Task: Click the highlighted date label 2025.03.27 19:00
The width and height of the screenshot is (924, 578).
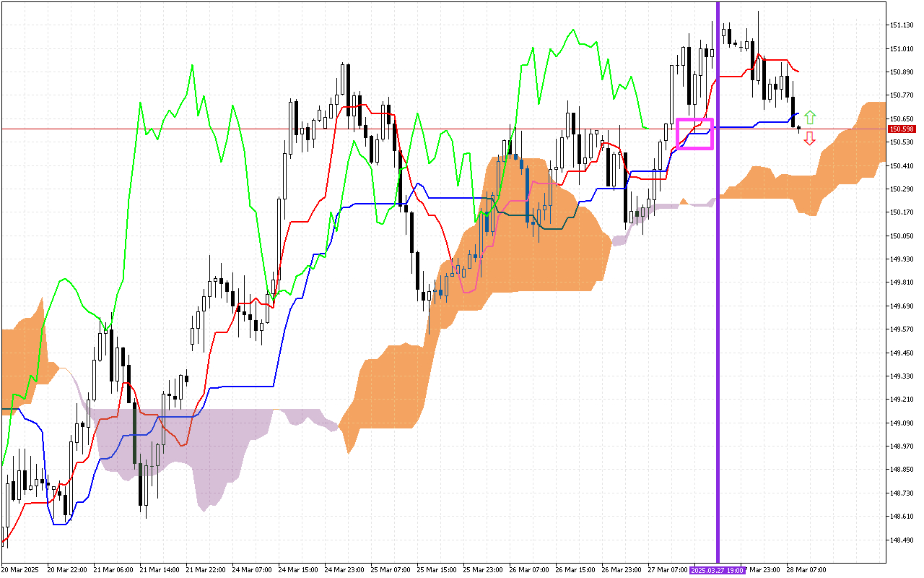Action: [x=718, y=570]
